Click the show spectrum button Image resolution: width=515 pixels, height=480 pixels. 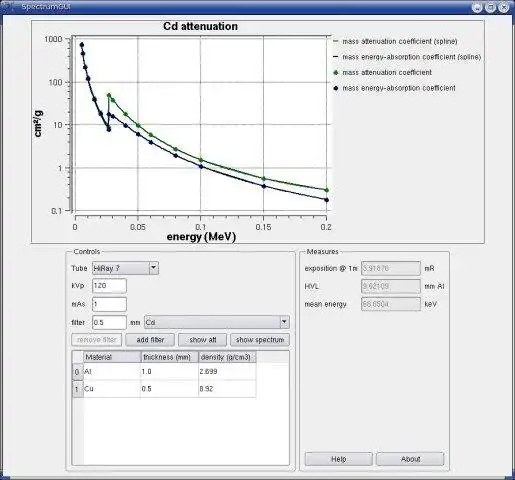[x=260, y=340]
